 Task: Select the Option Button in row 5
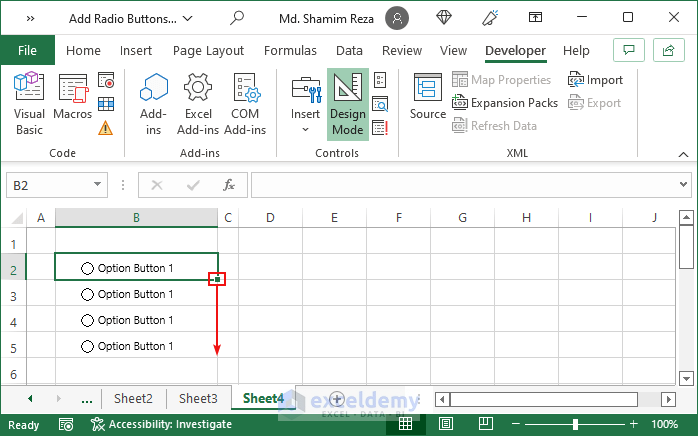pos(127,346)
